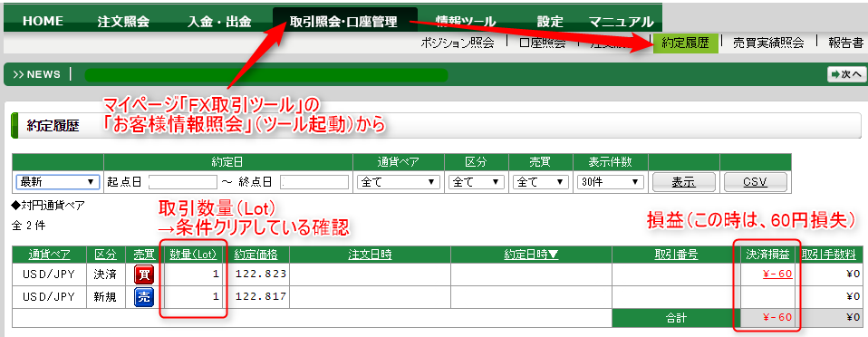This screenshot has width=868, height=337.
Task: Click the 次へ news button
Action: (x=846, y=74)
